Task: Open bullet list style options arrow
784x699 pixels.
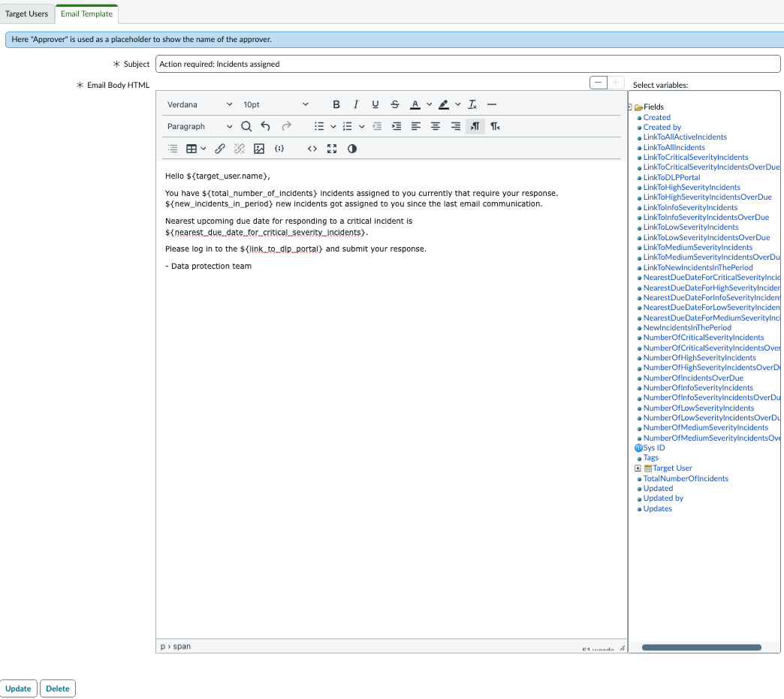Action: coord(333,126)
